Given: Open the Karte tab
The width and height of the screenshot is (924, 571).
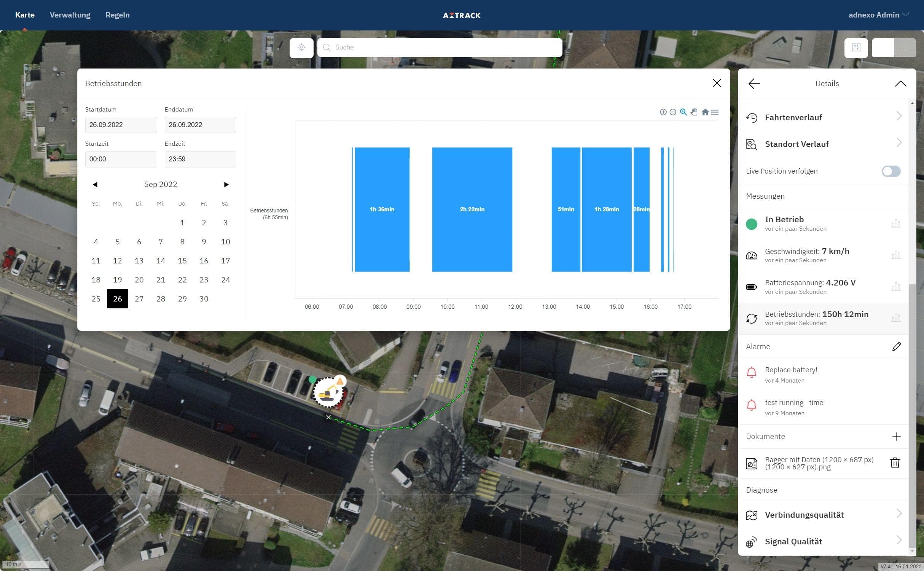Looking at the screenshot, I should click(x=25, y=15).
